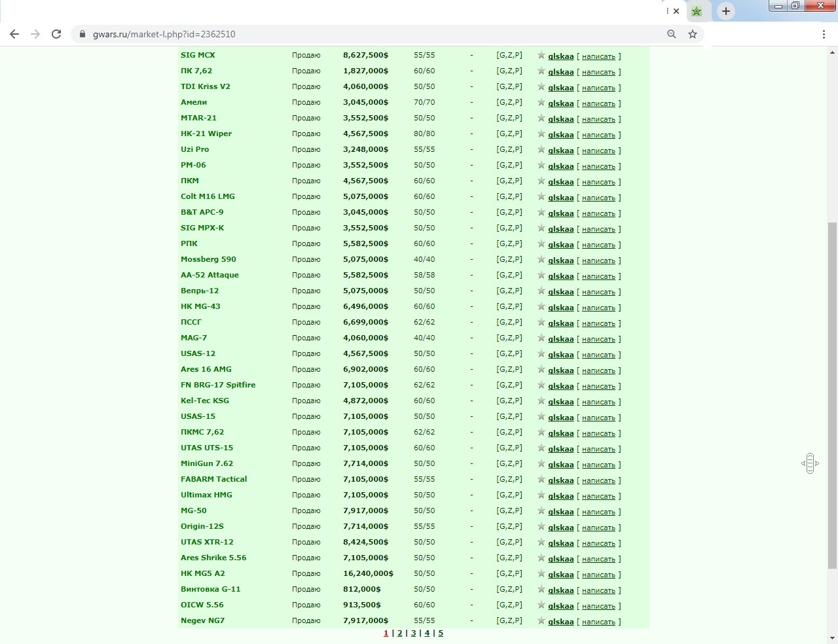Viewport: 838px width, 644px height.
Task: Open the Colt M16 LMG item link
Action: click(x=208, y=196)
